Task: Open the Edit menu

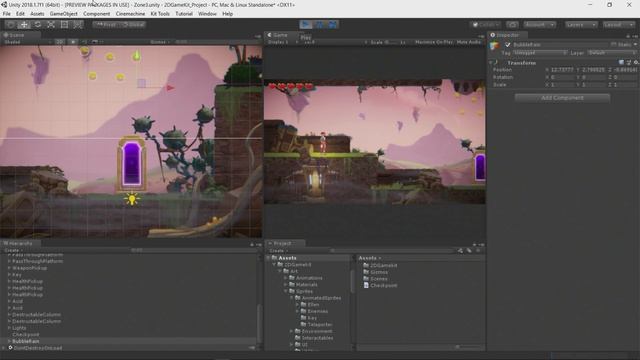Action: coord(20,14)
